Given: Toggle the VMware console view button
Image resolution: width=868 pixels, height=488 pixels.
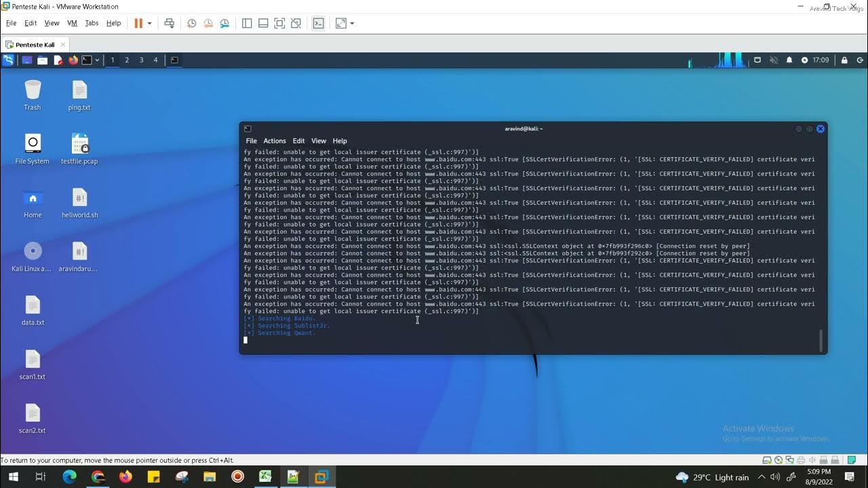Looking at the screenshot, I should [x=318, y=23].
